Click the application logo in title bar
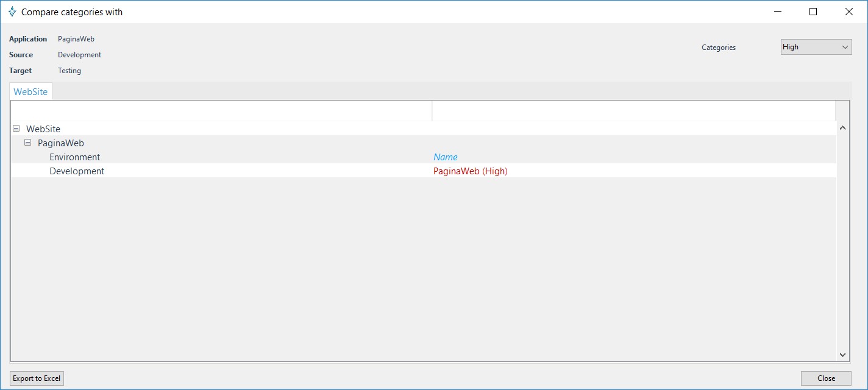 pos(12,12)
